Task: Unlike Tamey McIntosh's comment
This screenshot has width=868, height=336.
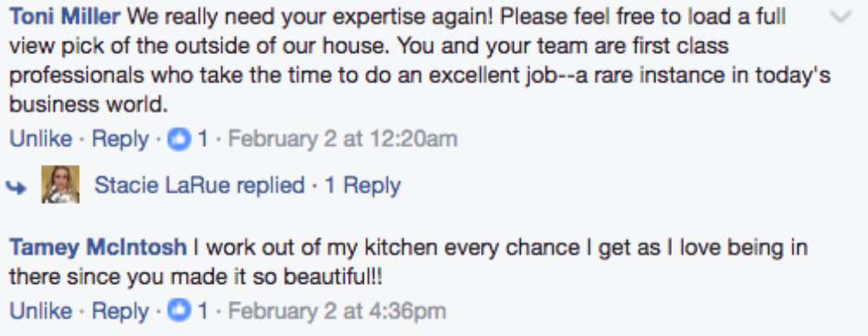Action: coord(41,311)
